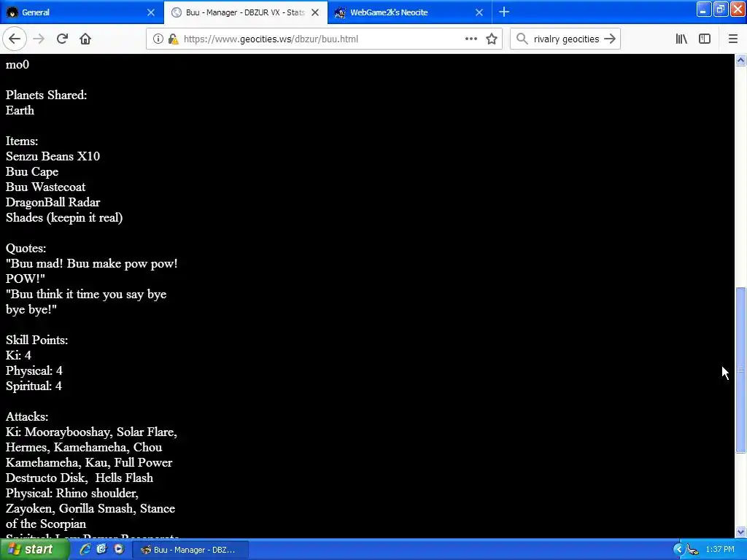The height and width of the screenshot is (560, 747).
Task: Focus the search box containing rivalry geocities
Action: coord(566,39)
